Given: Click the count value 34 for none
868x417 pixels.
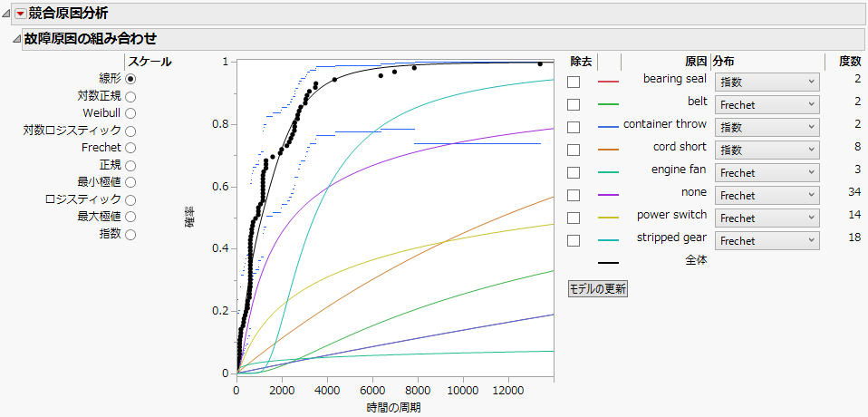Looking at the screenshot, I should coord(854,191).
